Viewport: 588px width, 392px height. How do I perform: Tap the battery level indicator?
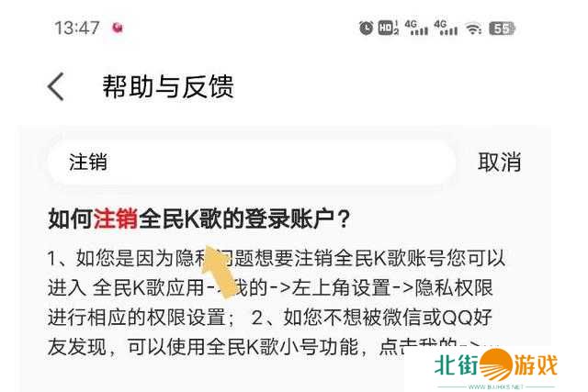[503, 28]
